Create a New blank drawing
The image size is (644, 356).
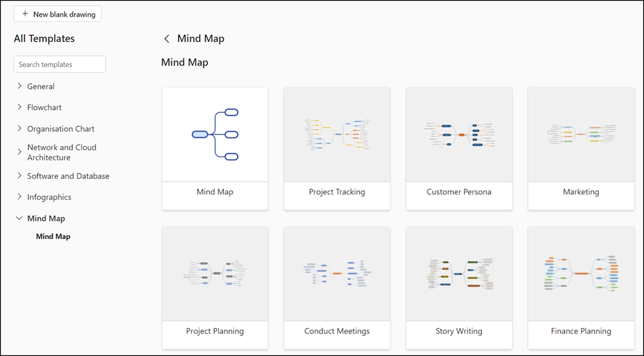coord(57,14)
